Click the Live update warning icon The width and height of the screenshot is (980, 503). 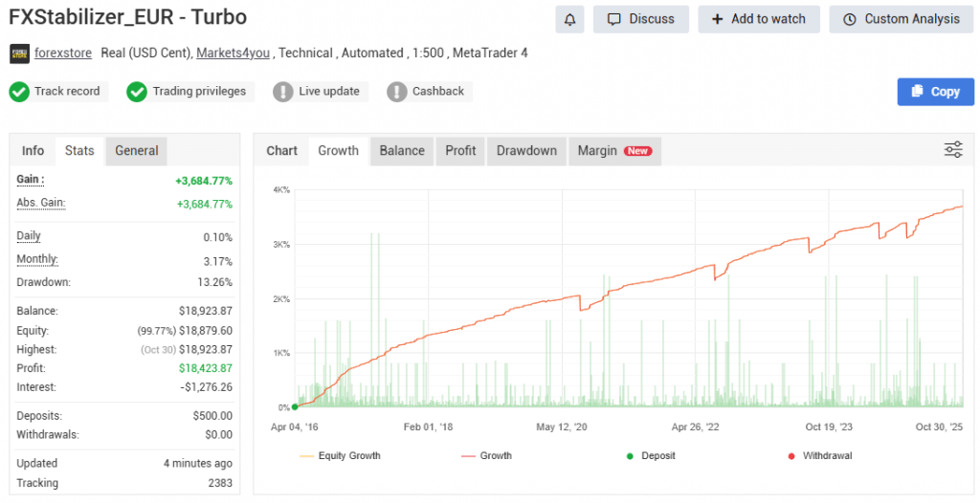click(x=282, y=92)
